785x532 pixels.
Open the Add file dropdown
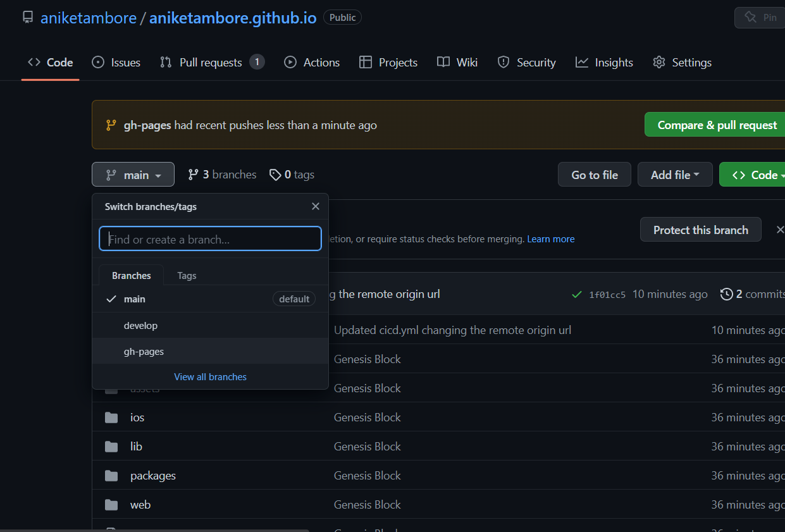(675, 175)
